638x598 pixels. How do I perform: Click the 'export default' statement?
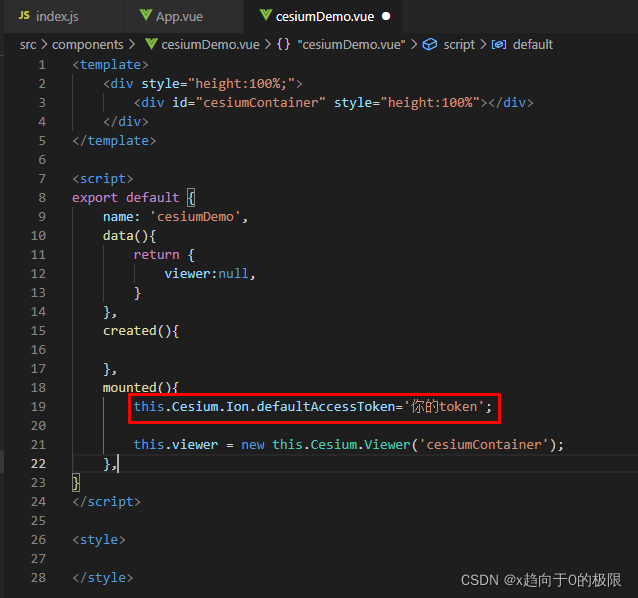(126, 198)
